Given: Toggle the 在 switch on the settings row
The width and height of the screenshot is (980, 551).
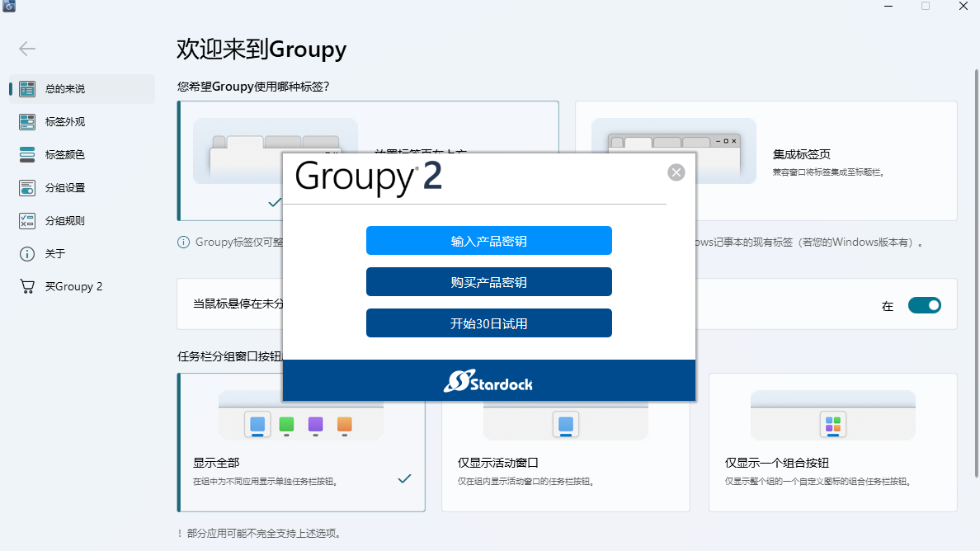Looking at the screenshot, I should 924,304.
